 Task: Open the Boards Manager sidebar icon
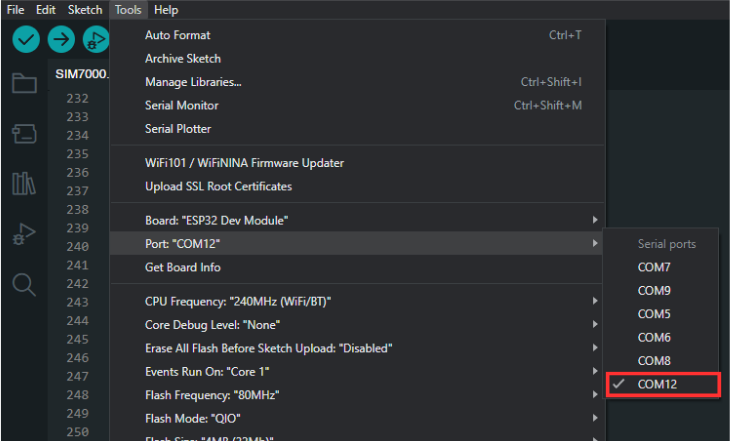click(x=24, y=133)
